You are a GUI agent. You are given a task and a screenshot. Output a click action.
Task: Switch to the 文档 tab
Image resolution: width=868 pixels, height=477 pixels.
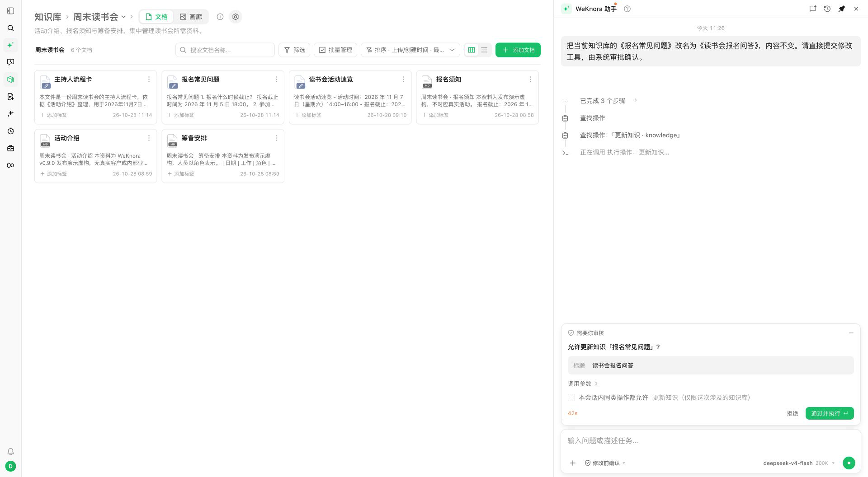coord(156,17)
